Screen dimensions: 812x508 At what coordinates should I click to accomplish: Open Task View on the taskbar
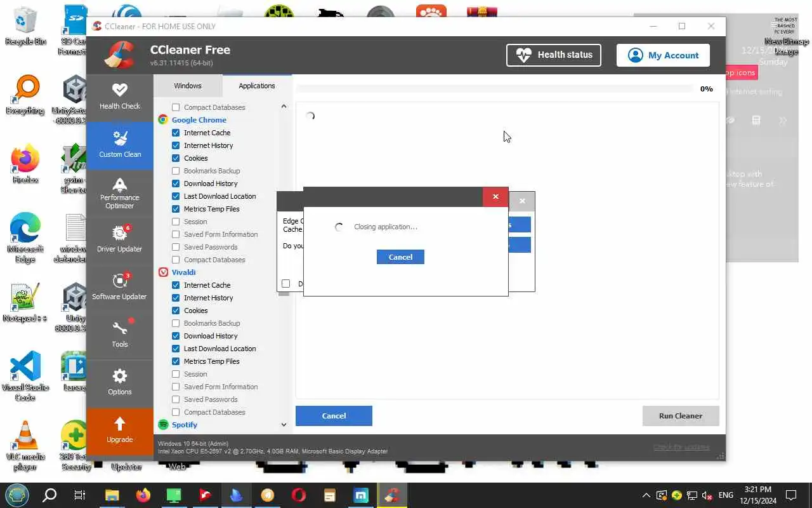click(x=80, y=495)
